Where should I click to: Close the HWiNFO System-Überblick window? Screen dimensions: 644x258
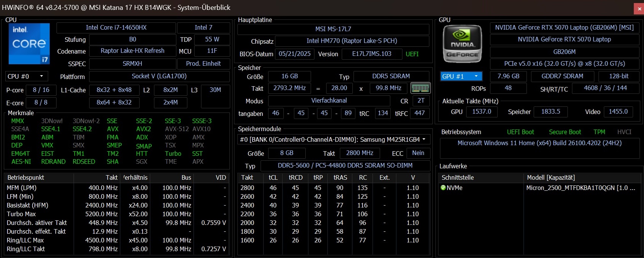639,9
